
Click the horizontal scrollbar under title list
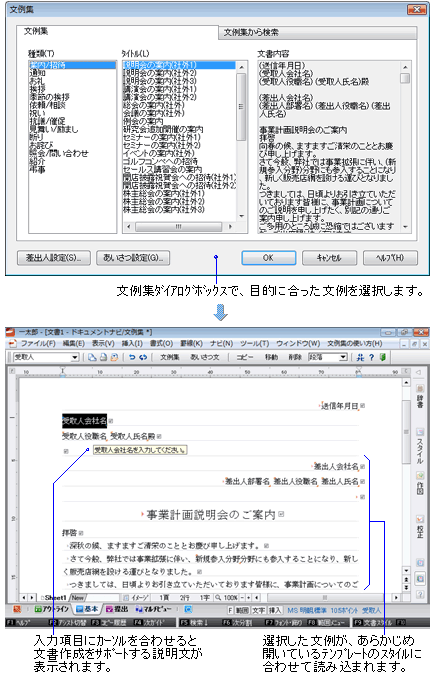pos(179,227)
